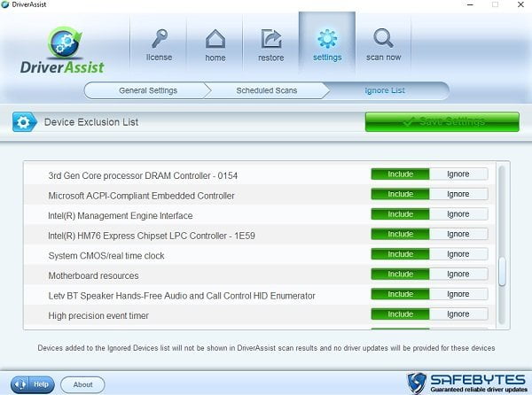
Task: Include Microsoft ACPI-Compliant Embedded Controller
Action: pos(401,194)
